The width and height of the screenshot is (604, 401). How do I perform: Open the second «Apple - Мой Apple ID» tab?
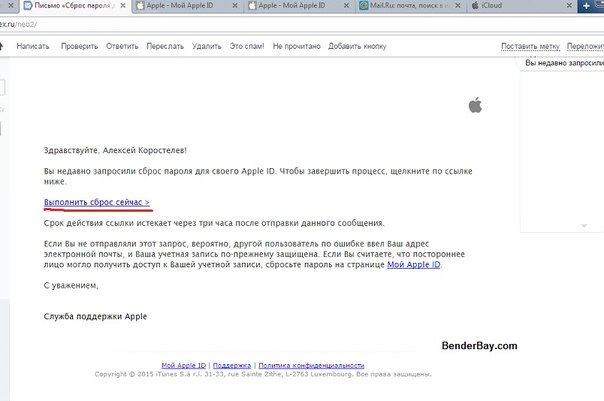(297, 6)
